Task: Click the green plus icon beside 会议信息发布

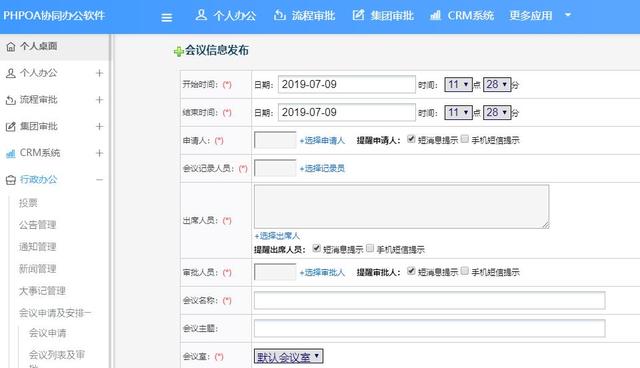Action: 178,52
